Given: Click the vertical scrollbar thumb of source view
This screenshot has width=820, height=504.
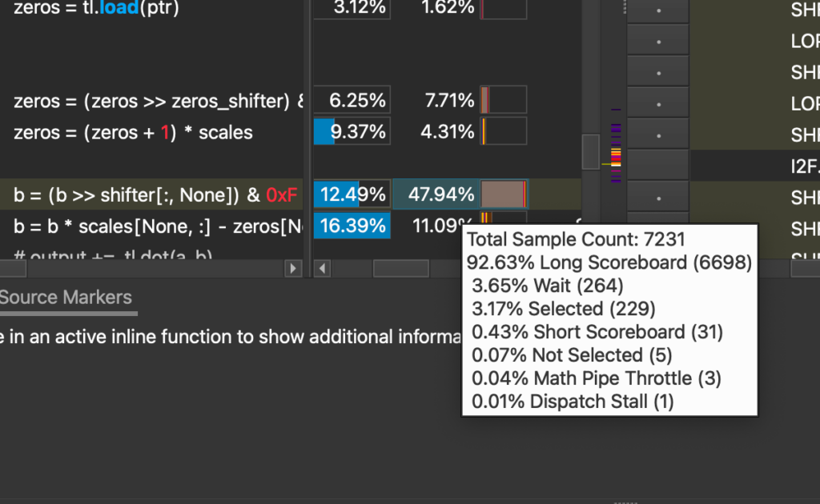Looking at the screenshot, I should click(590, 151).
